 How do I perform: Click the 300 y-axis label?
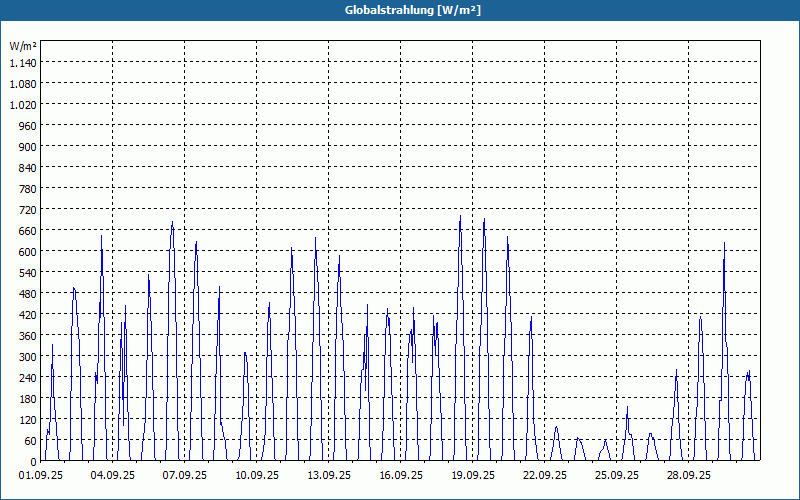click(28, 357)
